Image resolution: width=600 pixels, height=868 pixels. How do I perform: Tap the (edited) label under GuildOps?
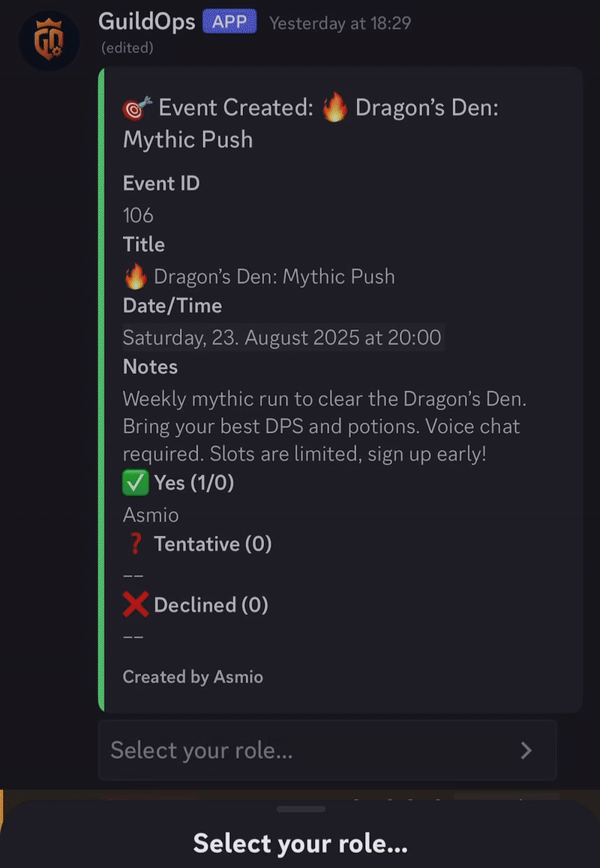point(127,48)
